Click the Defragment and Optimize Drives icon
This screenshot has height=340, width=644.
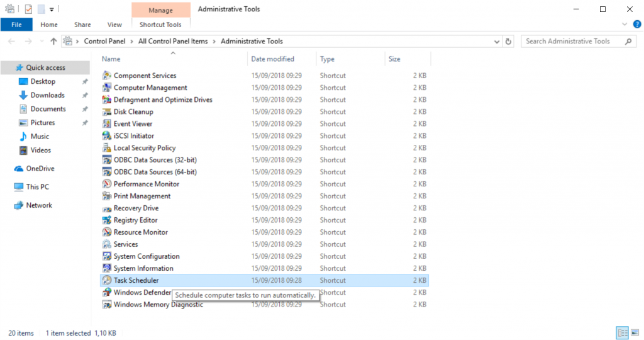(107, 99)
